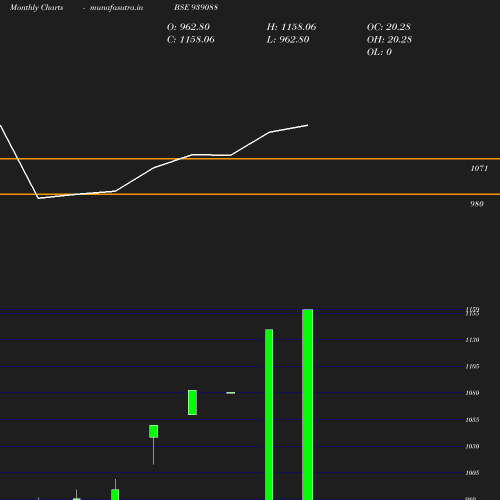Image resolution: width=500 pixels, height=500 pixels.
Task: Click the "1005" price axis label
Action: [x=472, y=473]
